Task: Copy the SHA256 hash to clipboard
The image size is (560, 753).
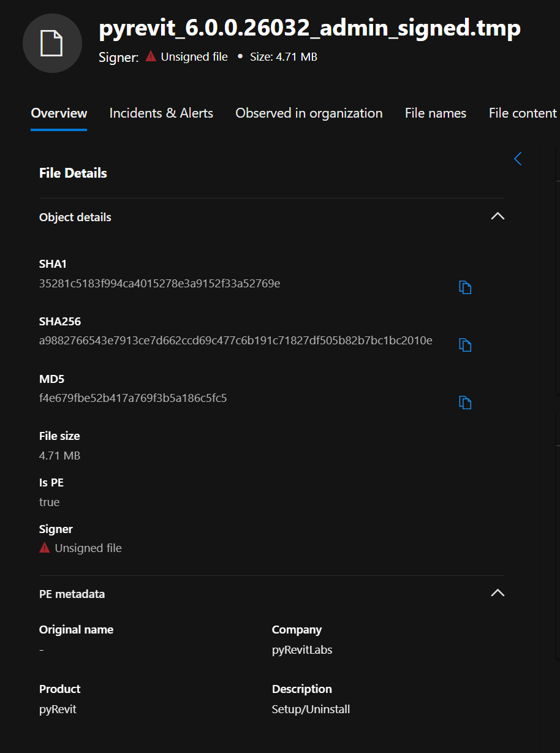Action: click(x=465, y=345)
